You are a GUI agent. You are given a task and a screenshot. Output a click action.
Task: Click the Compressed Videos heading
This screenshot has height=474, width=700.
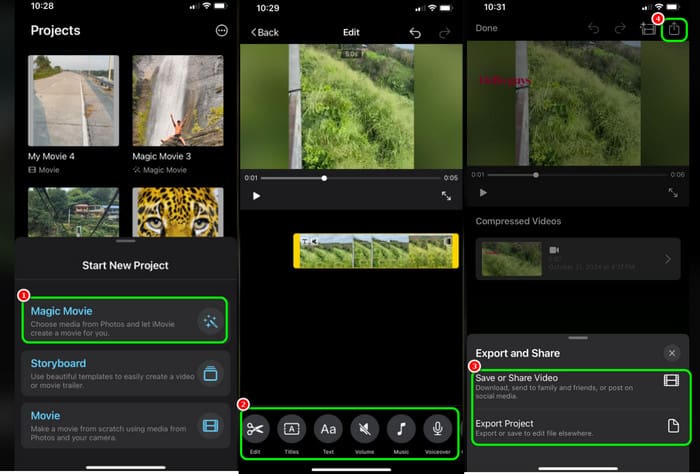pos(518,221)
